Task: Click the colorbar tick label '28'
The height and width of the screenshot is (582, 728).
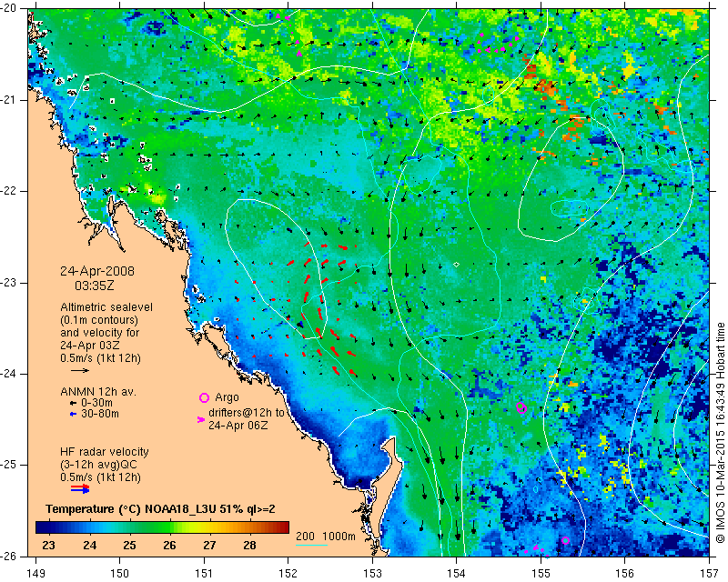Action: [249, 545]
